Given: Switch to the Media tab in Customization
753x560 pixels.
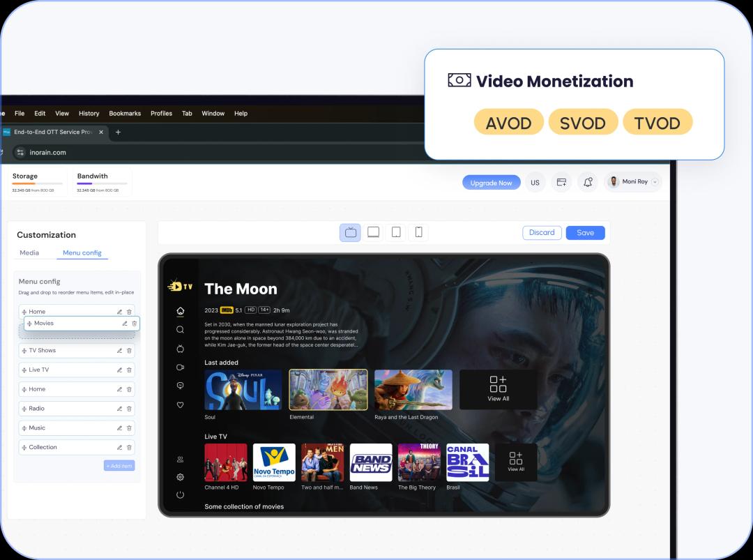Looking at the screenshot, I should coord(29,252).
